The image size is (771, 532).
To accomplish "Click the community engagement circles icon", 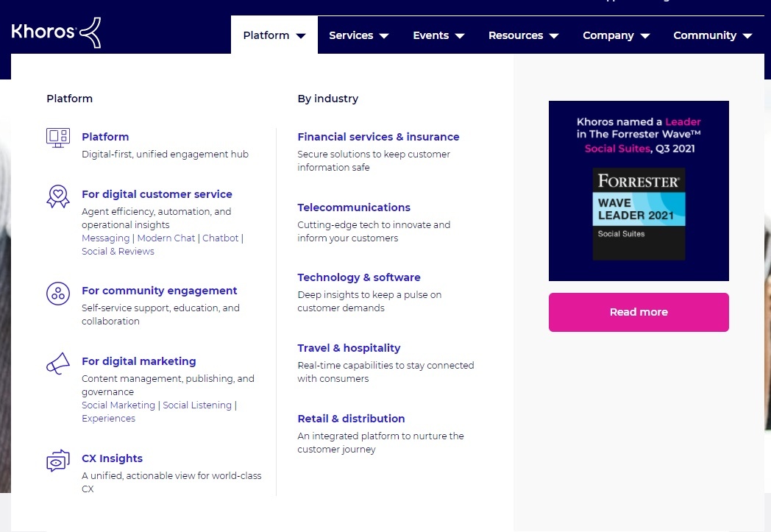I will tap(58, 294).
